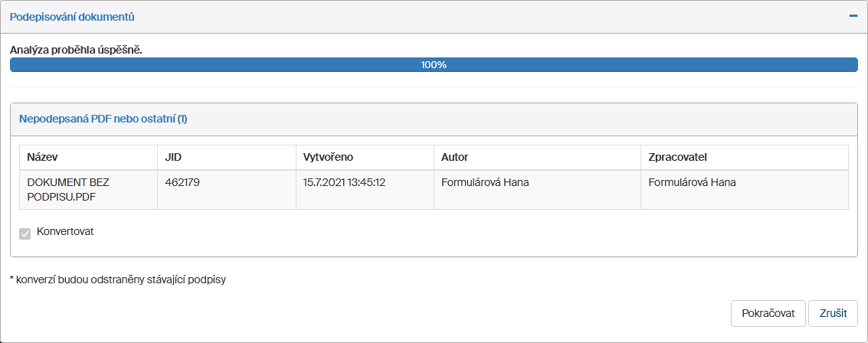Sort by the Název column header
Screen dimensions: 868x343
point(43,157)
